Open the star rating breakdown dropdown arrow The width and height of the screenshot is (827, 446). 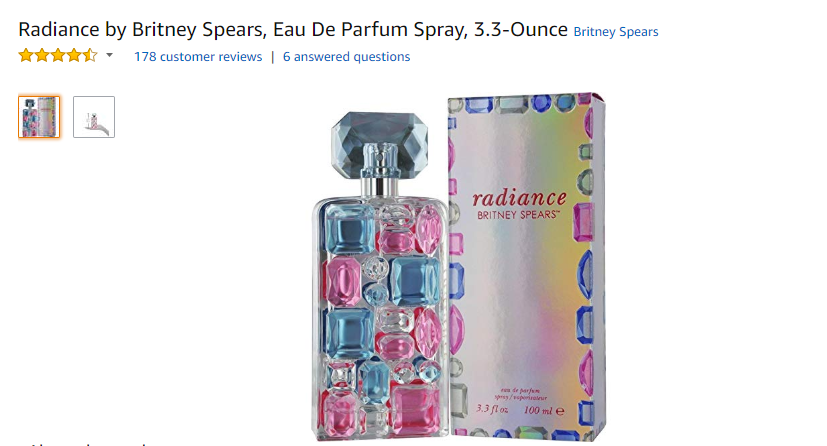109,55
